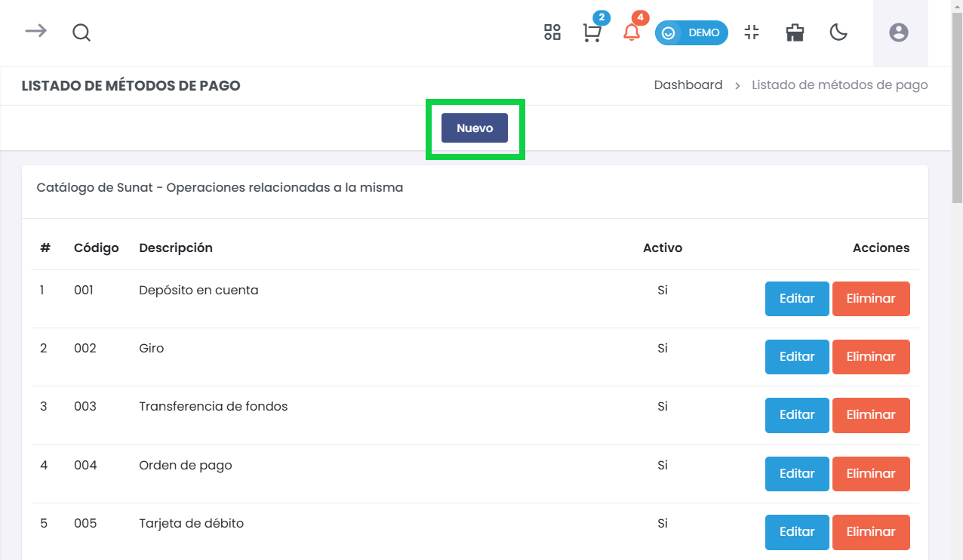Viewport: 963px width, 560px height.
Task: Open the search magnifier icon
Action: click(81, 32)
